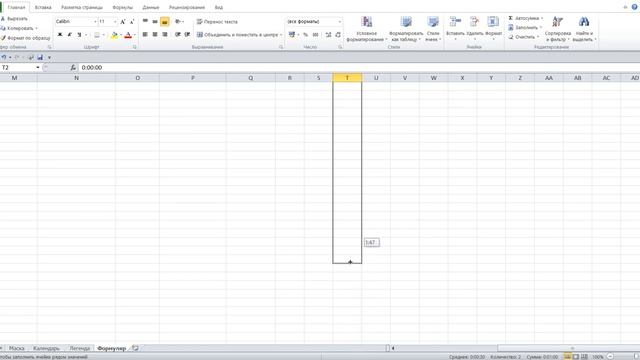
Task: Open the Рецензирование ribbon tab
Action: pos(187,7)
